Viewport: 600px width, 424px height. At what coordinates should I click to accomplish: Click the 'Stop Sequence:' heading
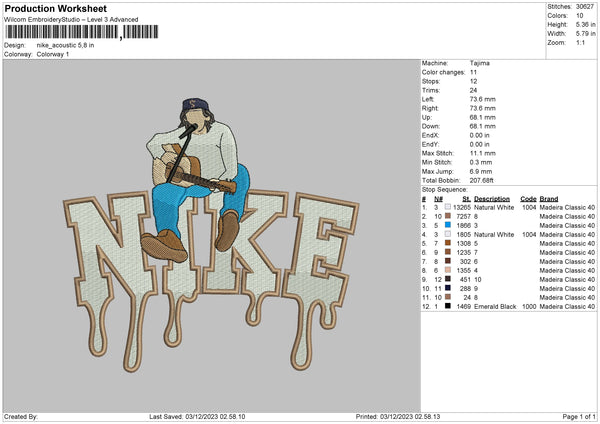(x=445, y=190)
